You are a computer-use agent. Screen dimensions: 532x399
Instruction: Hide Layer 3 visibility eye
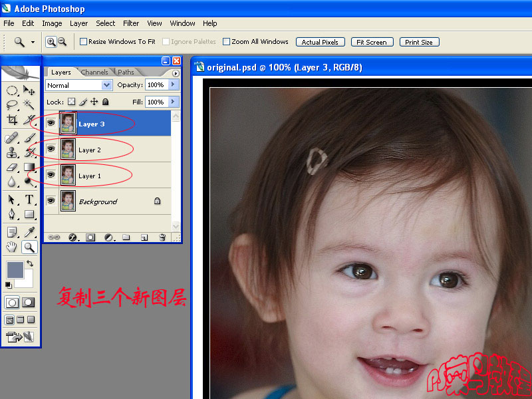pos(51,123)
